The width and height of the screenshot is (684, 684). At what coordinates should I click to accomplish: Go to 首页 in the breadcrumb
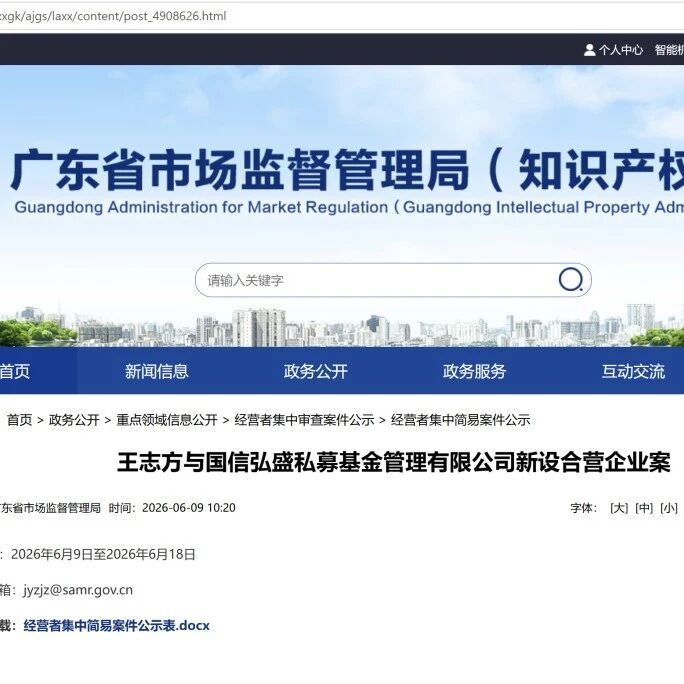click(20, 420)
